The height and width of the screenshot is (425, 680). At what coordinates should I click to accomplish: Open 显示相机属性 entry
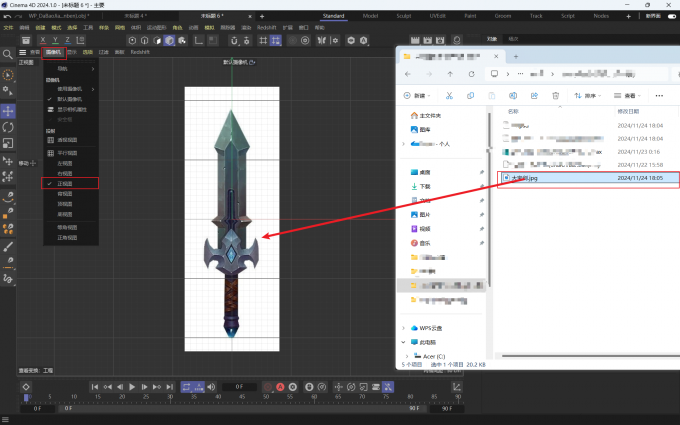[x=71, y=109]
